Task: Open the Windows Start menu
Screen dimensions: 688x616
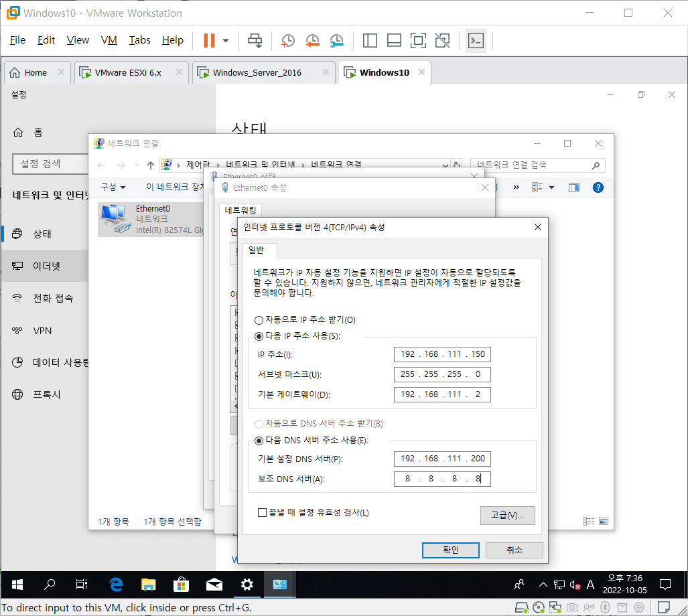Action: coord(17,585)
